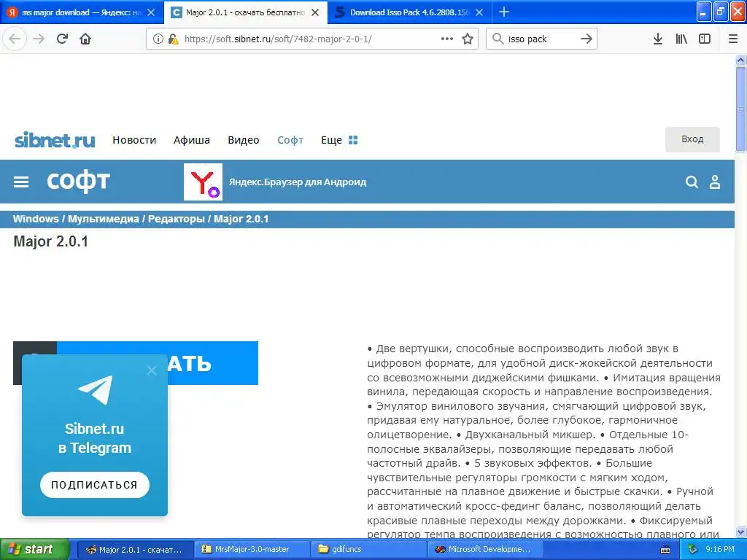Toggle the browser sidebar icon
Screen dimensions: 747x560
(x=705, y=39)
